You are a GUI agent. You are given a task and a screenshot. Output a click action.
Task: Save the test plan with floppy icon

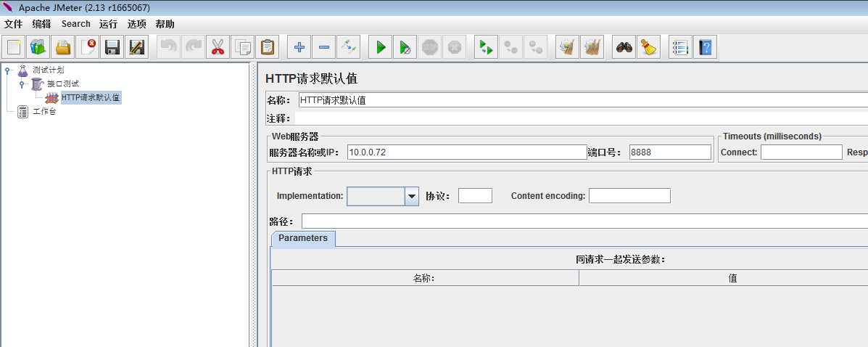[x=112, y=47]
